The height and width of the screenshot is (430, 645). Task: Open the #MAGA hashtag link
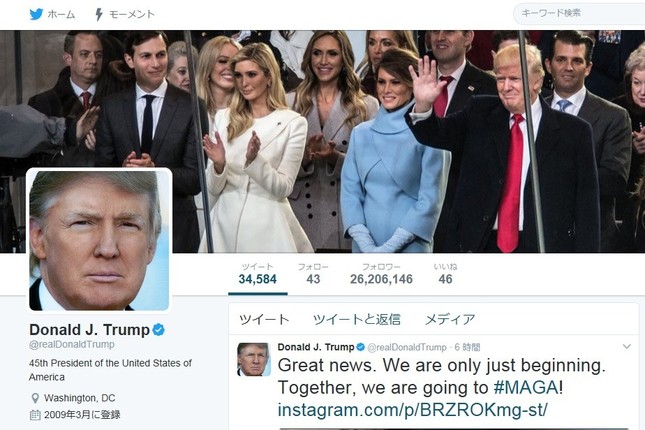point(526,388)
